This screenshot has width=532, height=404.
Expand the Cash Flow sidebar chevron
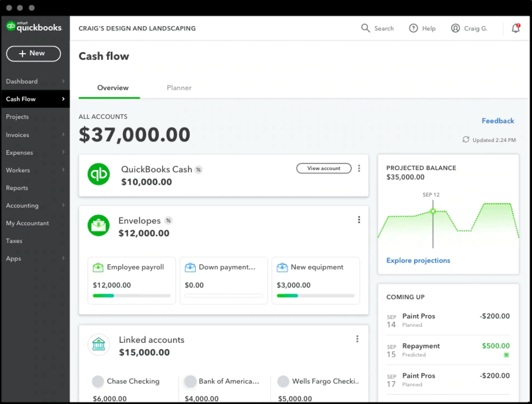tap(63, 99)
